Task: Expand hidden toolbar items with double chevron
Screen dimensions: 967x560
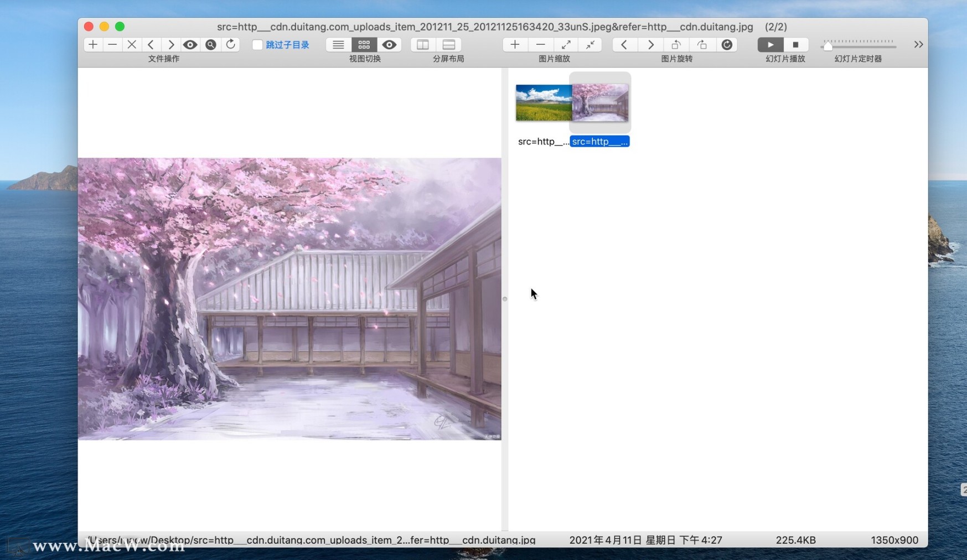Action: (x=918, y=45)
